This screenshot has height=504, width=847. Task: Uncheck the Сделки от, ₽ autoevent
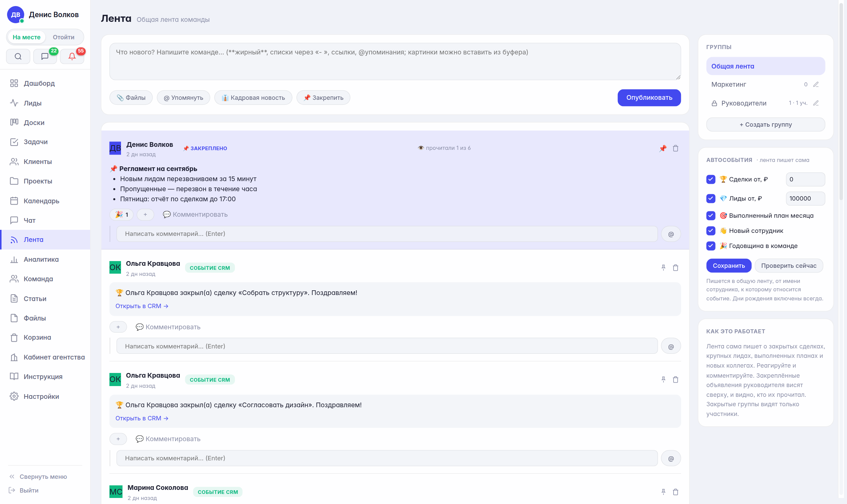coord(711,179)
